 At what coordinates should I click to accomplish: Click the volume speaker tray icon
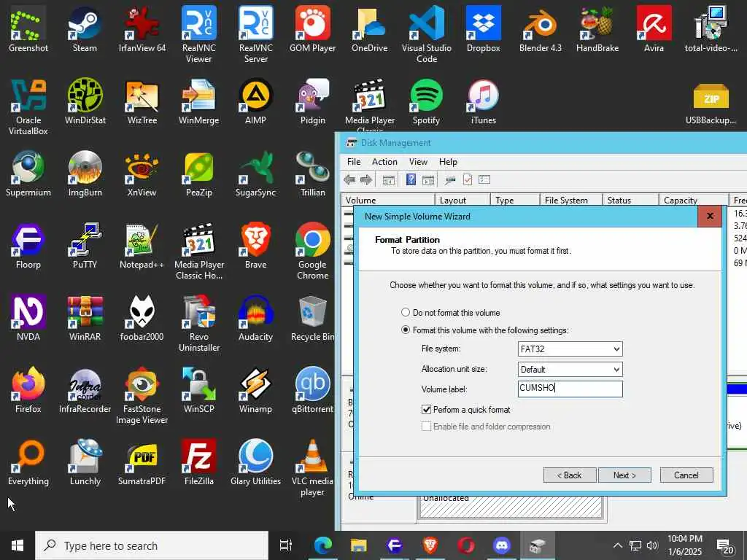(x=652, y=545)
